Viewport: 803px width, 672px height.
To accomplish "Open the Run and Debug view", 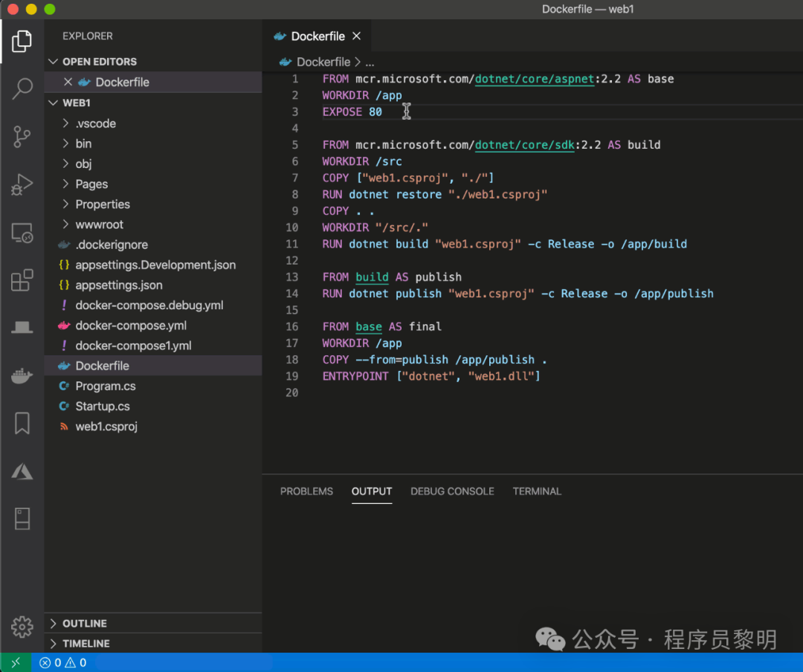I will (22, 184).
